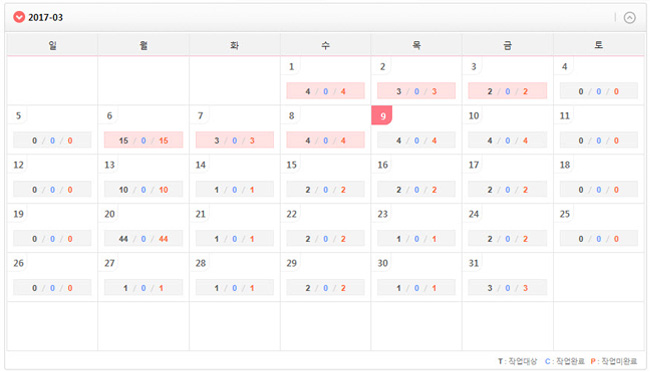Click the 2 / 0 / 2 badge on day 3

pos(507,91)
